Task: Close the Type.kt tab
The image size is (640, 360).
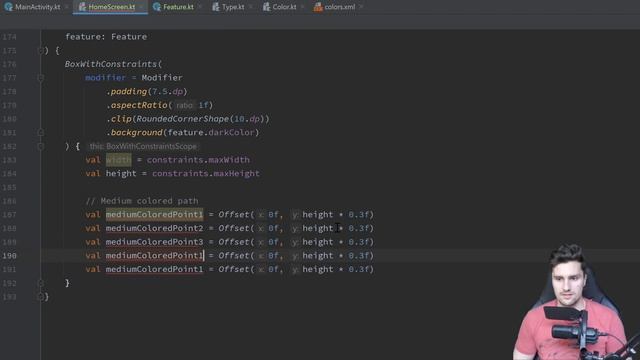Action: point(250,7)
